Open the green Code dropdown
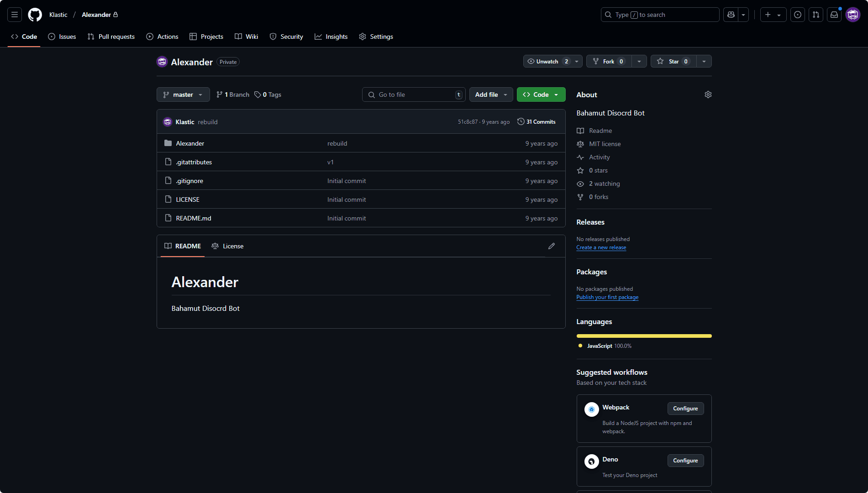 [541, 94]
